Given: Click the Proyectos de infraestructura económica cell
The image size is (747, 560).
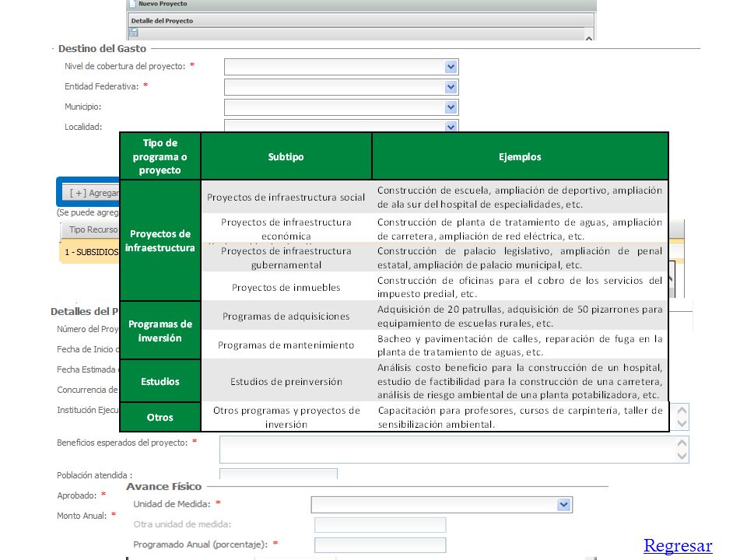Looking at the screenshot, I should pyautogui.click(x=286, y=229).
